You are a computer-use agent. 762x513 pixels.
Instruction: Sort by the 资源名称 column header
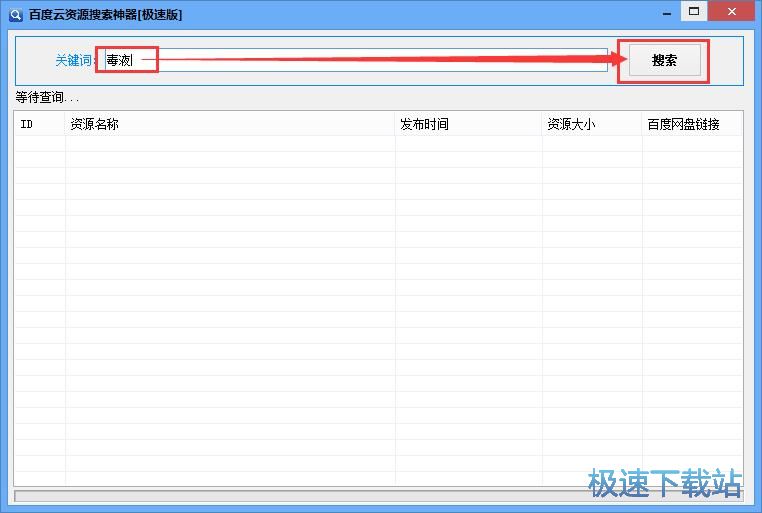(230, 124)
